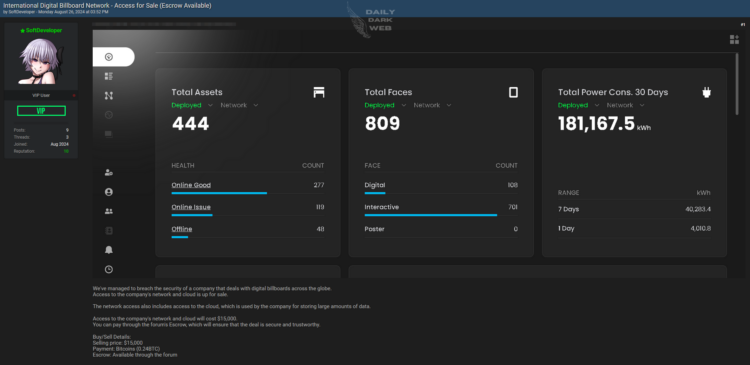Screen dimensions: 750x365
Task: Click the Total Assets billboard icon
Action: pyautogui.click(x=319, y=92)
